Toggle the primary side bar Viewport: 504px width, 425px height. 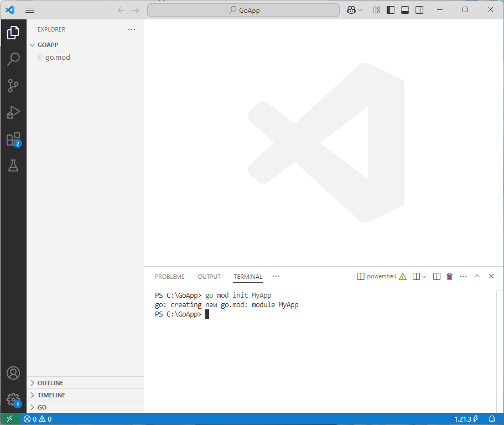click(391, 11)
